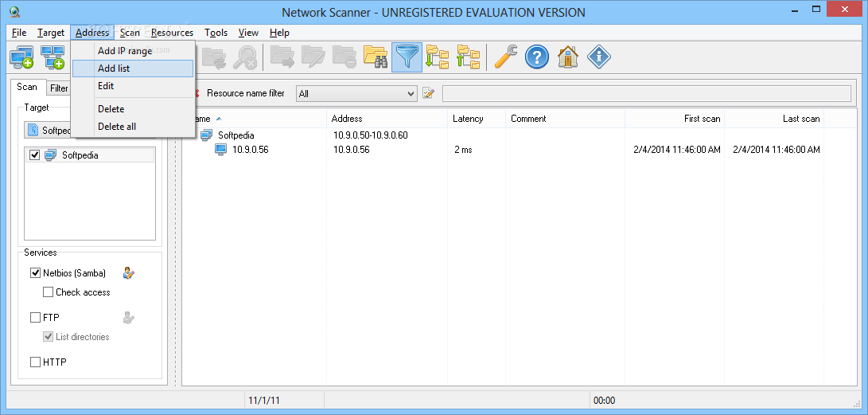Image resolution: width=868 pixels, height=415 pixels.
Task: Close the open Address menu
Action: click(92, 33)
